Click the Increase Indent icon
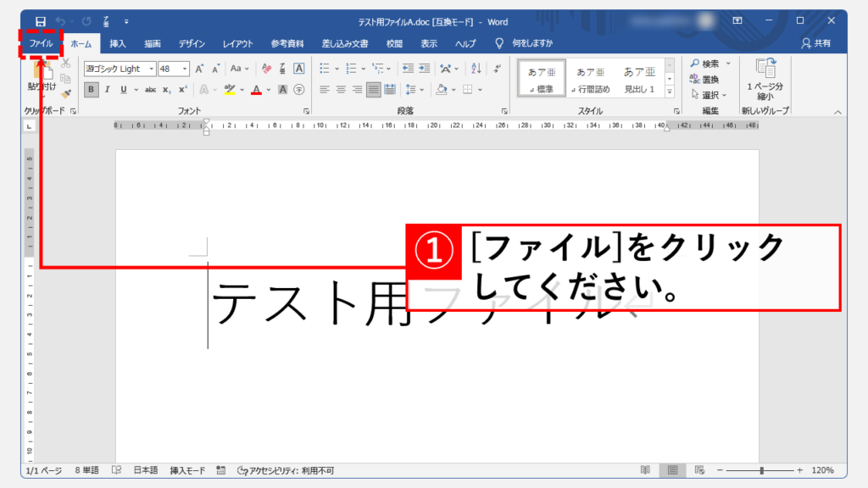This screenshot has width=868, height=488. coord(424,69)
